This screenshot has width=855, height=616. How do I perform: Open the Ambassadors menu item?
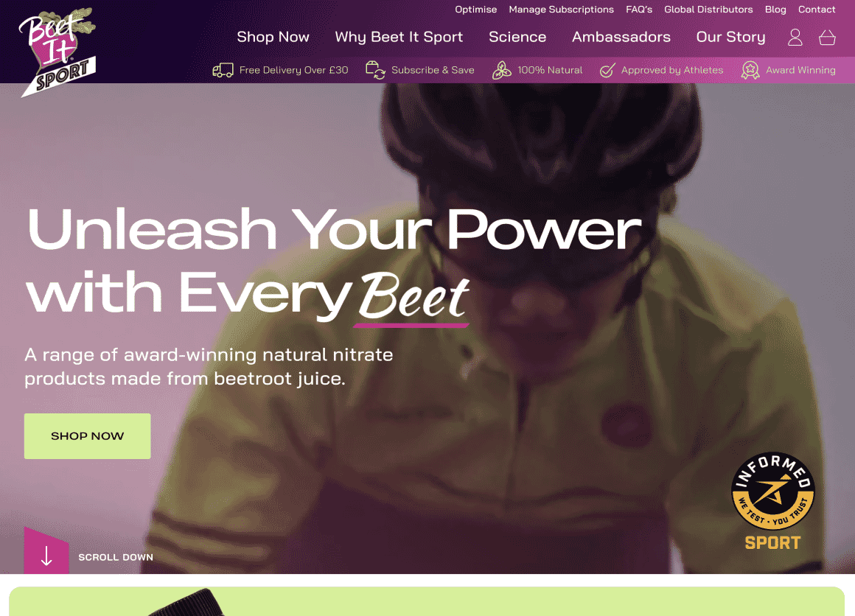point(621,37)
